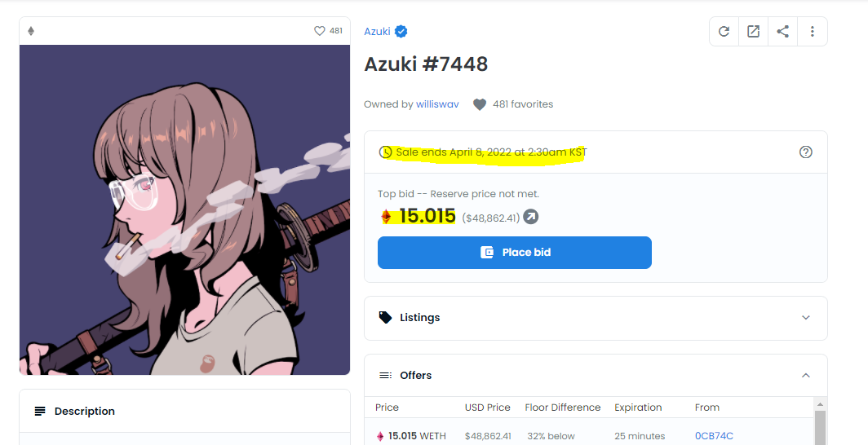The image size is (868, 445).
Task: Open the three-dot more options menu
Action: click(812, 32)
